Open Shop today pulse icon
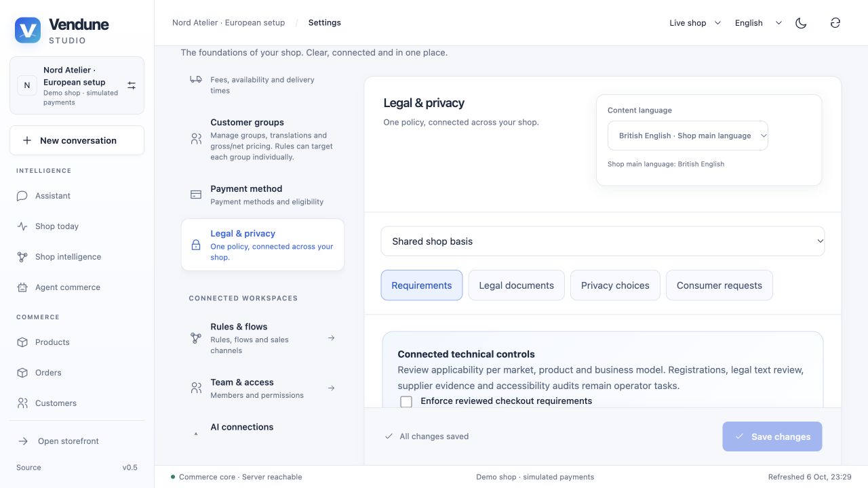 (22, 226)
